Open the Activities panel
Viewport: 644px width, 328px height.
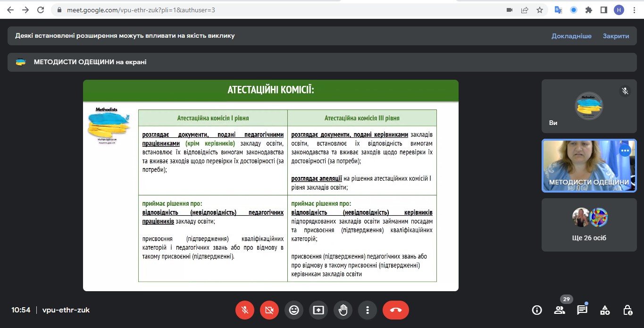pos(605,310)
